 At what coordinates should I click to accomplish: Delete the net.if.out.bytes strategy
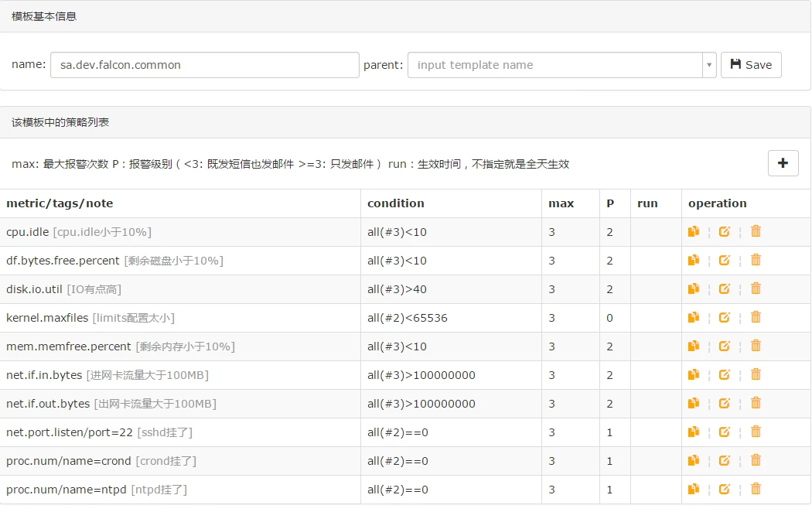click(x=756, y=403)
